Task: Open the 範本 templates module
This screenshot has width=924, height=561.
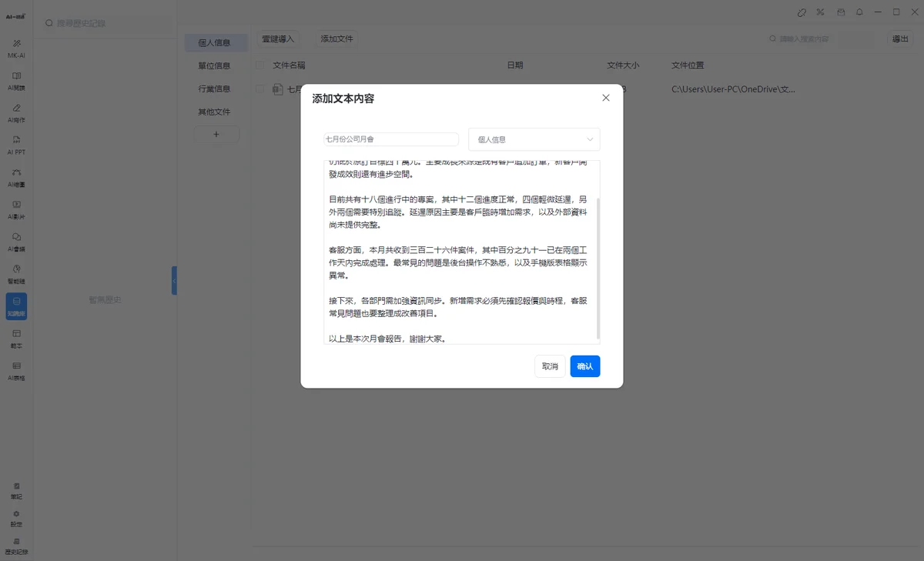Action: pos(16,339)
